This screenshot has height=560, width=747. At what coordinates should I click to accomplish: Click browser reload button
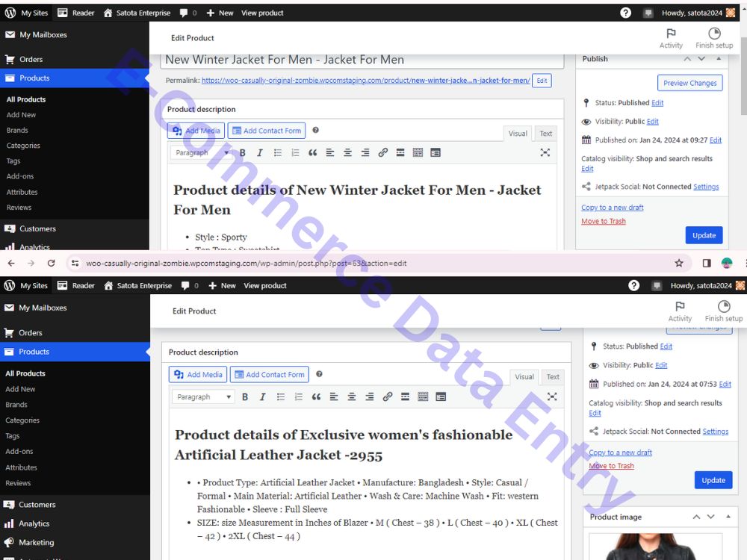click(x=52, y=263)
